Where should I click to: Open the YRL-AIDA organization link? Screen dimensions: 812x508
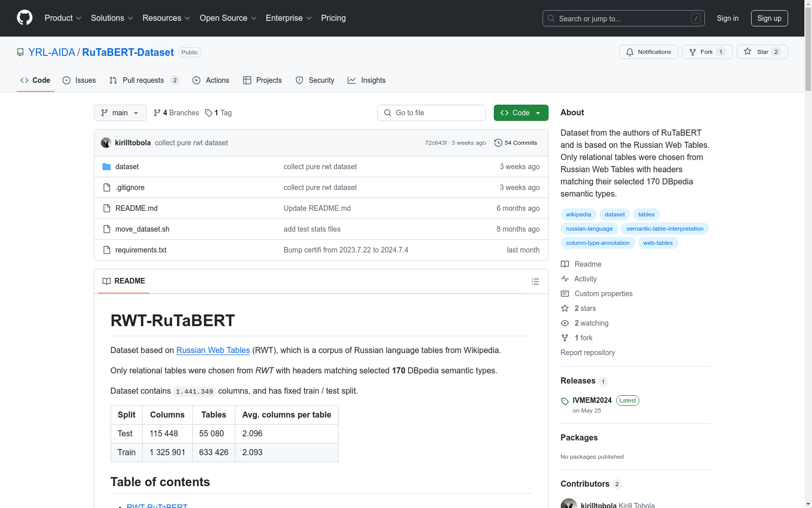pos(52,52)
